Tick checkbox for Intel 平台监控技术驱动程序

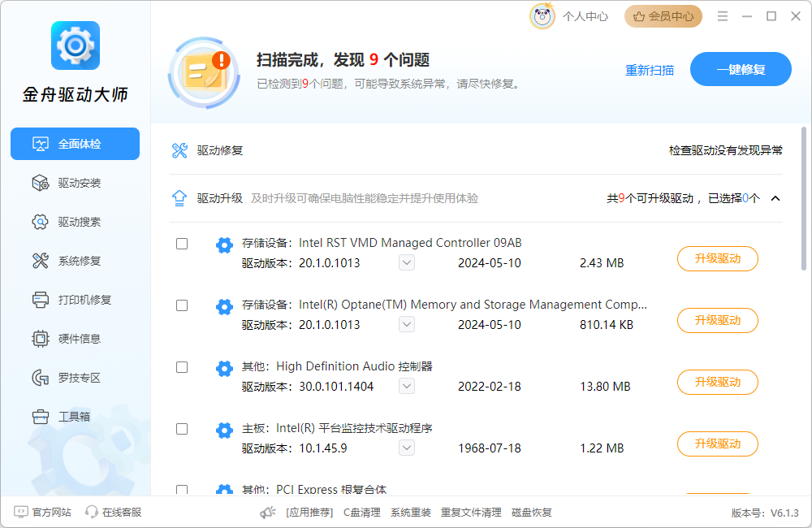point(182,429)
